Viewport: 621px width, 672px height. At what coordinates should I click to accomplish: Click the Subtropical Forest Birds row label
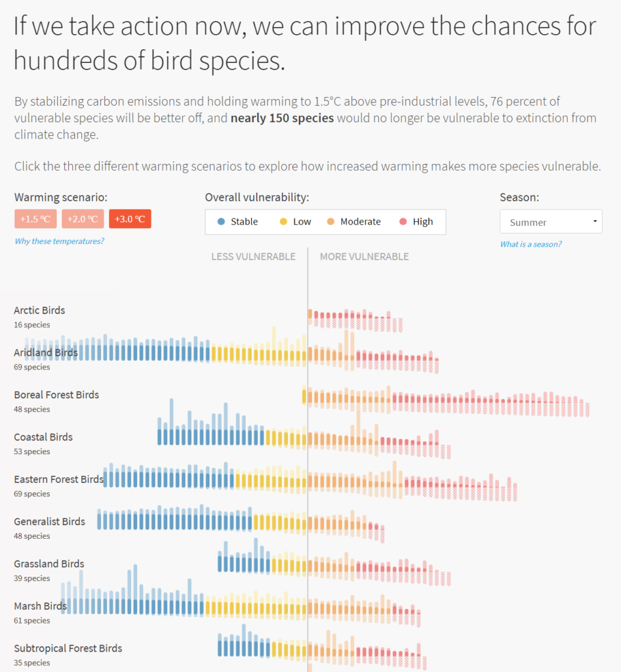(68, 648)
